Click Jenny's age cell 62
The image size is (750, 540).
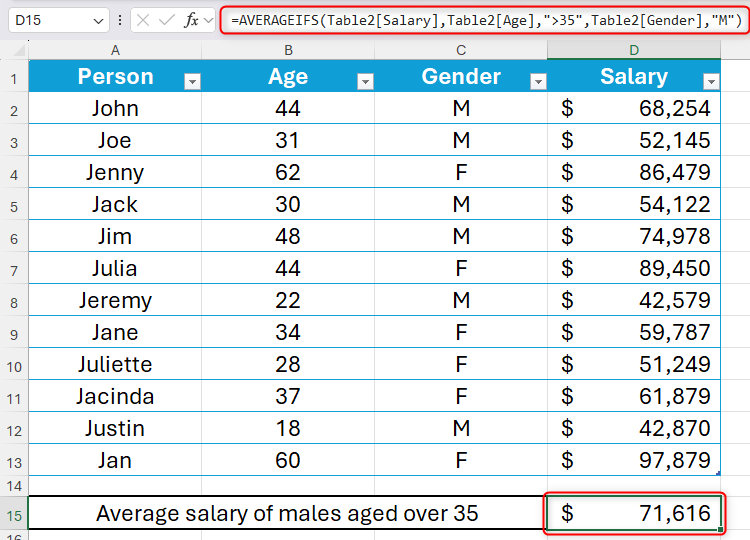click(x=288, y=172)
